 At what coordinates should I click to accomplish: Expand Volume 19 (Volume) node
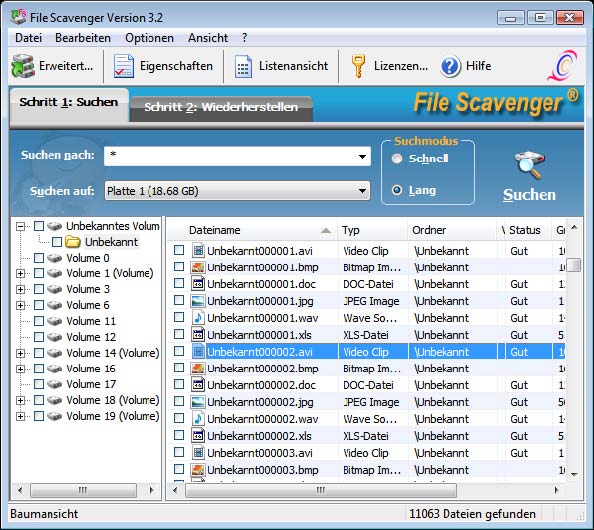20,416
